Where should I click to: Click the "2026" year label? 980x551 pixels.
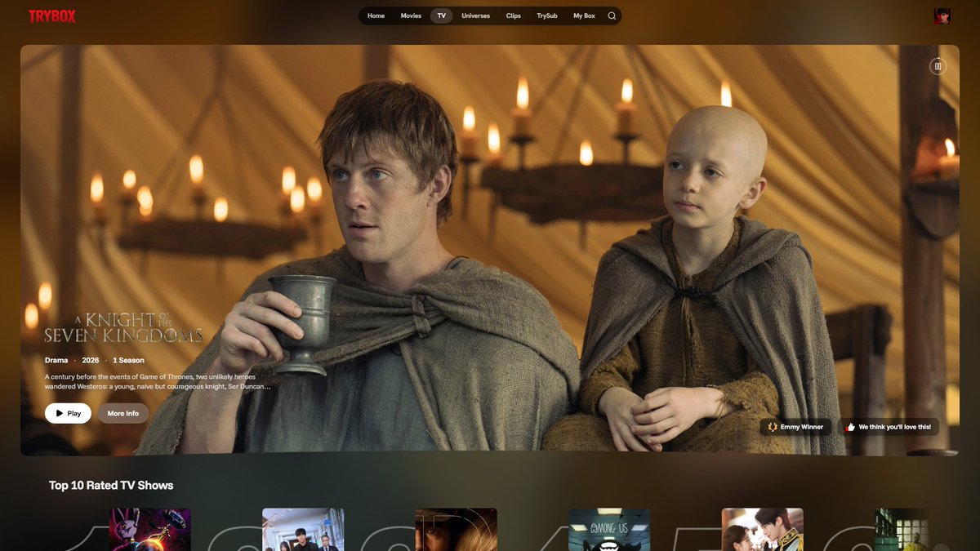[91, 360]
